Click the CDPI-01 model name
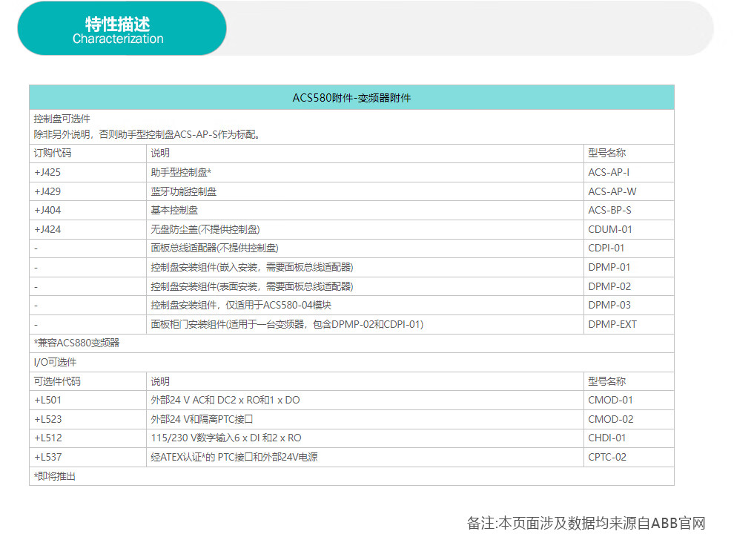Viewport: 734px width, 560px height. 606,248
